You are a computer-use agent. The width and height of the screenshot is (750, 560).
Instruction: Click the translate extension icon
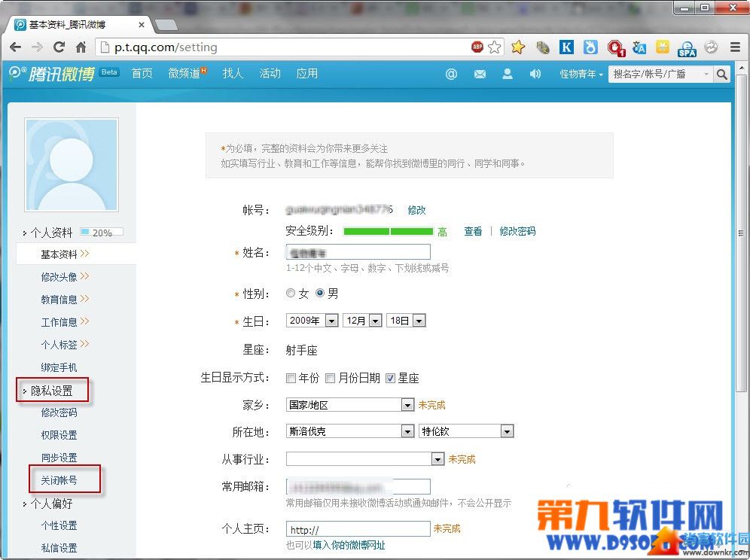tap(639, 47)
